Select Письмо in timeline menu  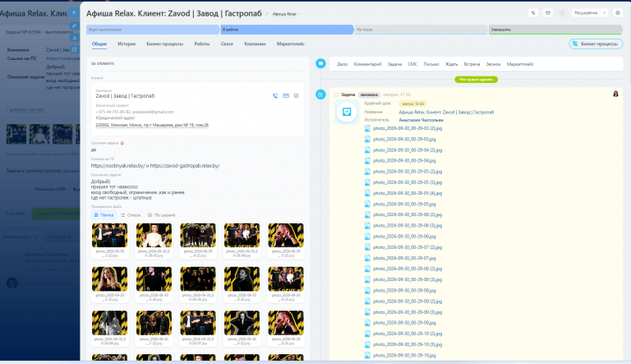click(431, 64)
